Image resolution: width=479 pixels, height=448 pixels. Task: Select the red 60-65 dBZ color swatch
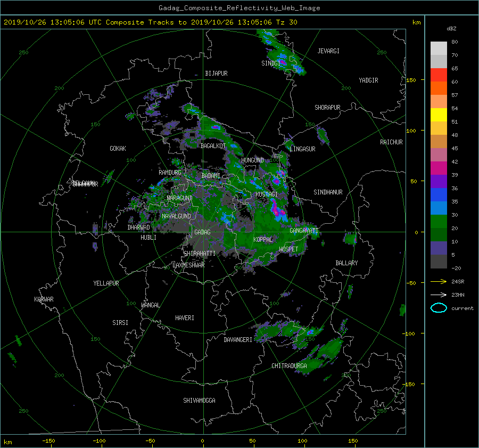pyautogui.click(x=439, y=75)
